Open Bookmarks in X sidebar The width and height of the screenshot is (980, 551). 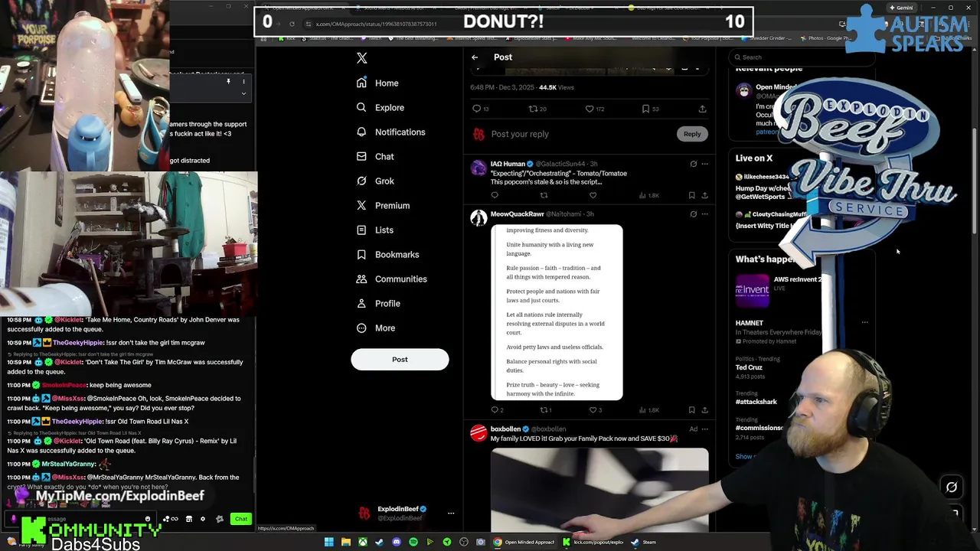pyautogui.click(x=387, y=255)
